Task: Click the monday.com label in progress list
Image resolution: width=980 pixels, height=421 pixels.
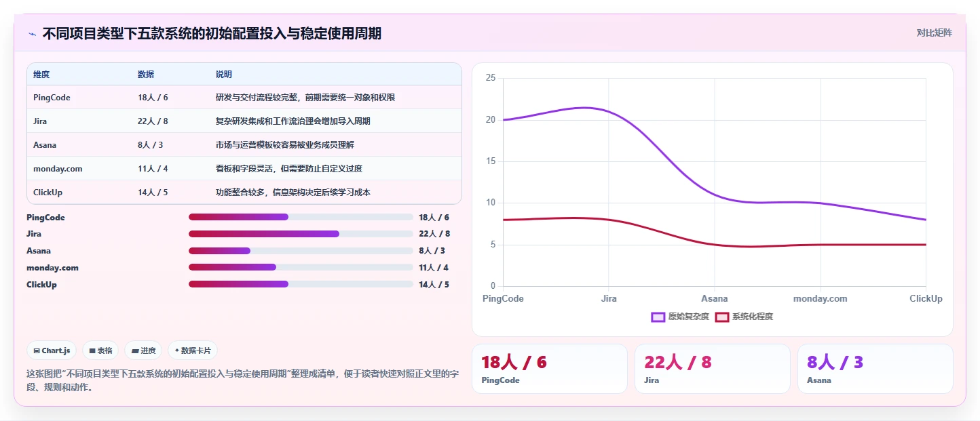Action: pos(52,268)
